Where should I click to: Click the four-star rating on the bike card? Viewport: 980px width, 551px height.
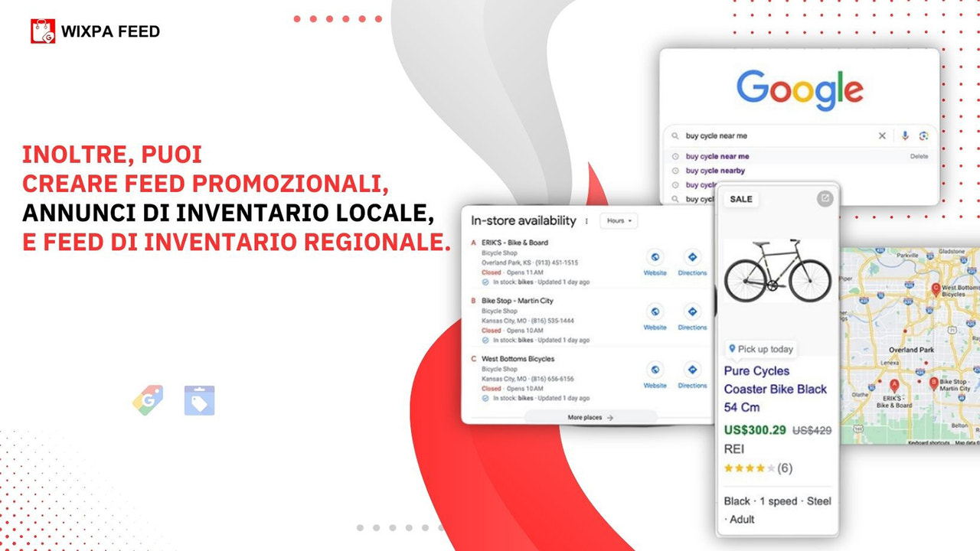(750, 468)
